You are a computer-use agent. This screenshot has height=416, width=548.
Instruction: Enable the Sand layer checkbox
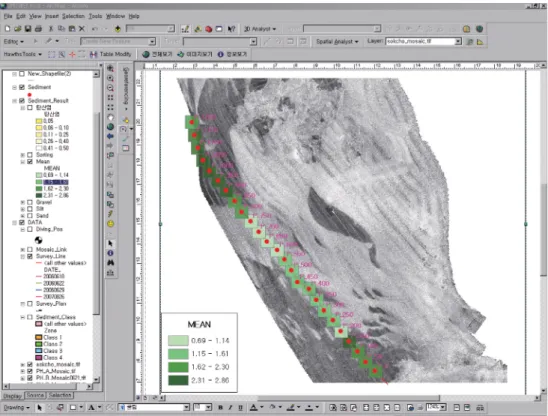click(x=30, y=216)
